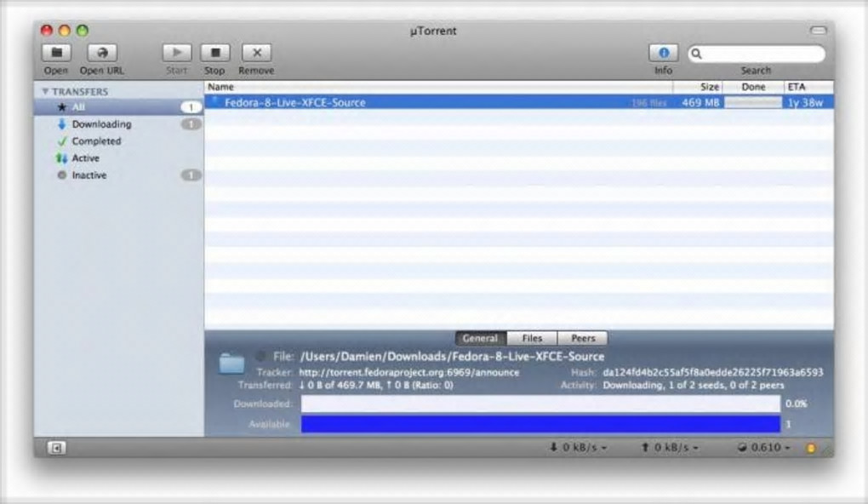The width and height of the screenshot is (868, 504).
Task: Sort torrents by Done column
Action: click(x=753, y=87)
